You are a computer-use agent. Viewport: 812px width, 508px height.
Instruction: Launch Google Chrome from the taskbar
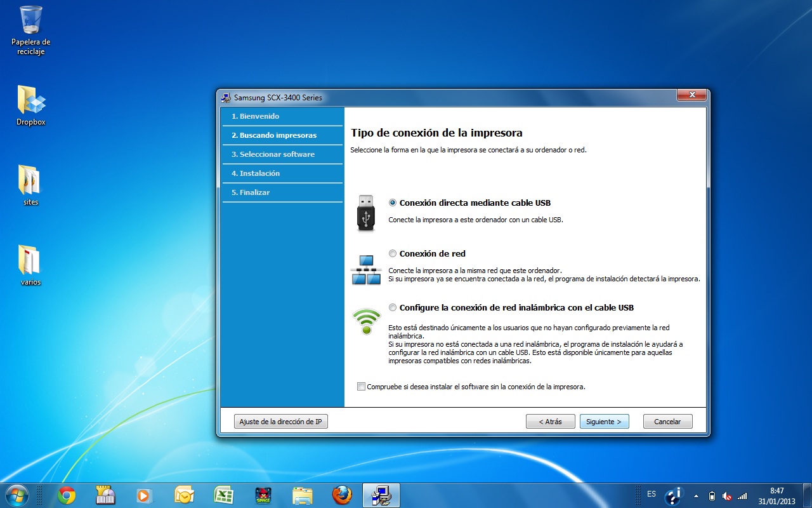[67, 495]
